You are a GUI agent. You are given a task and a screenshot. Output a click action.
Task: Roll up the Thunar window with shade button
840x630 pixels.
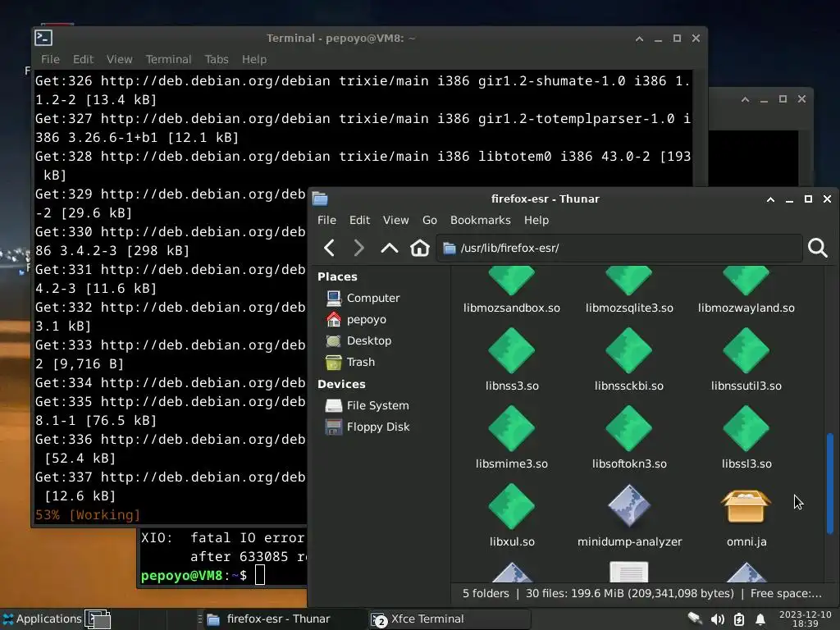(x=770, y=199)
